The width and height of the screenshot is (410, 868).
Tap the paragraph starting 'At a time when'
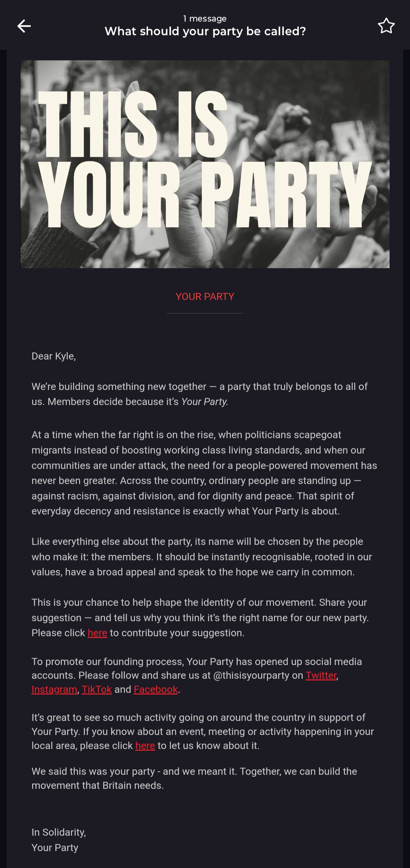tap(204, 473)
